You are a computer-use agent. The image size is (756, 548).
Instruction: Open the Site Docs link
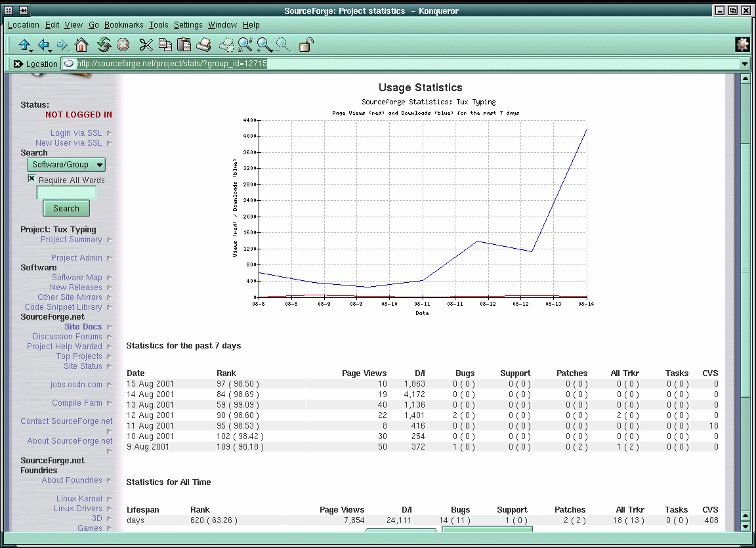point(83,327)
